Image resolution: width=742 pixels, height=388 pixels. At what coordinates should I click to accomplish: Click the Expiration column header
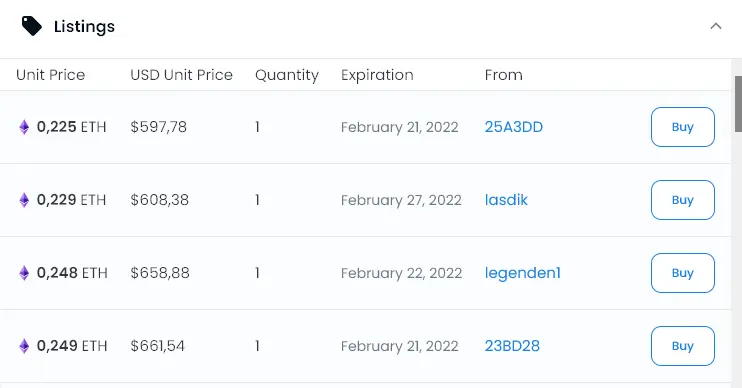377,75
